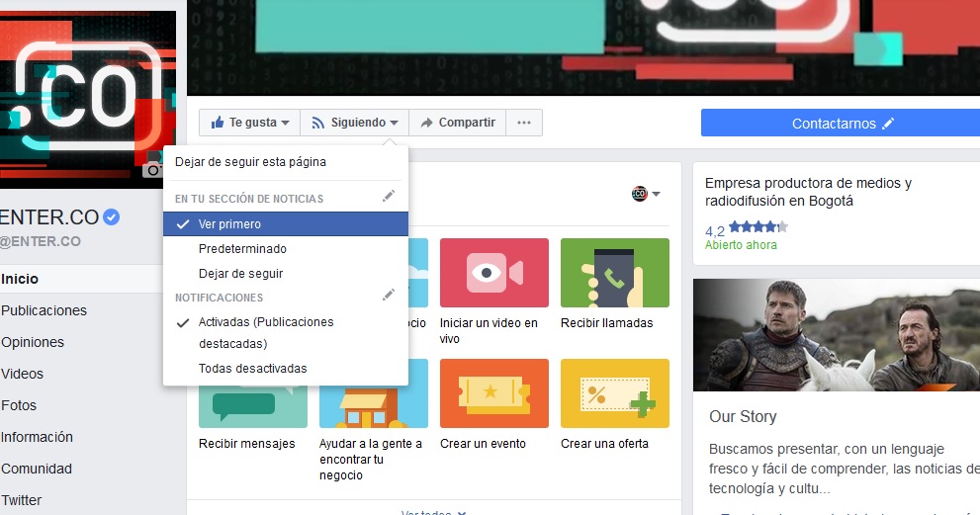Open the three-dots more options button
Screen dimensions: 980x515
(x=524, y=123)
